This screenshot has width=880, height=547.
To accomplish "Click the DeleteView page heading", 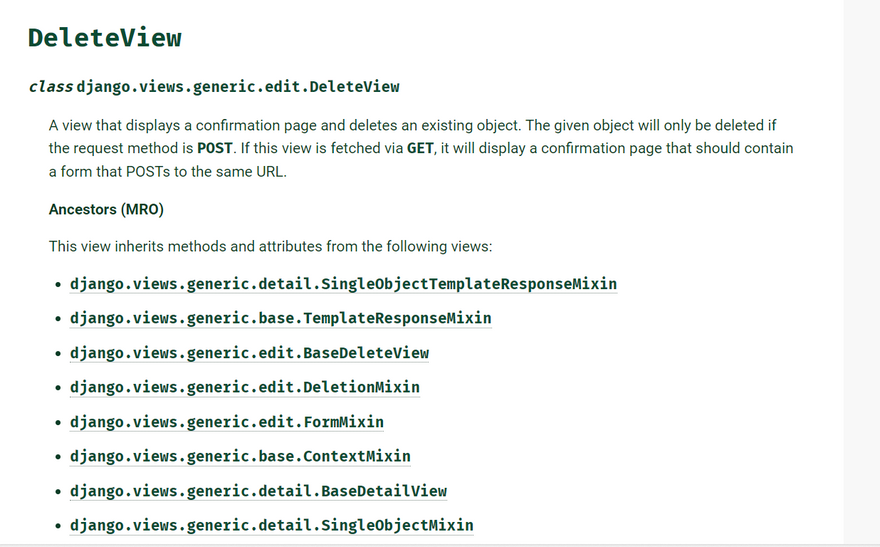I will pyautogui.click(x=105, y=38).
